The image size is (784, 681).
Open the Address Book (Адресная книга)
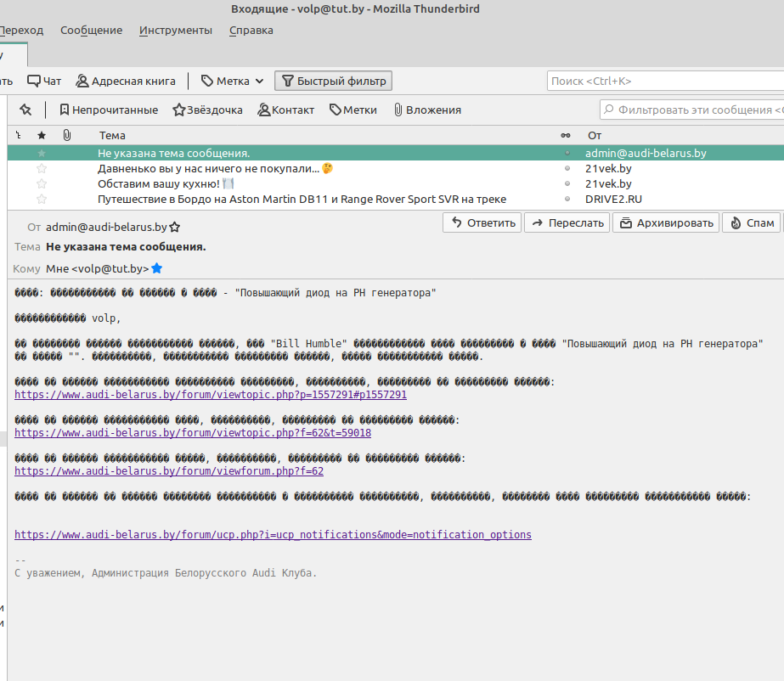coord(126,82)
